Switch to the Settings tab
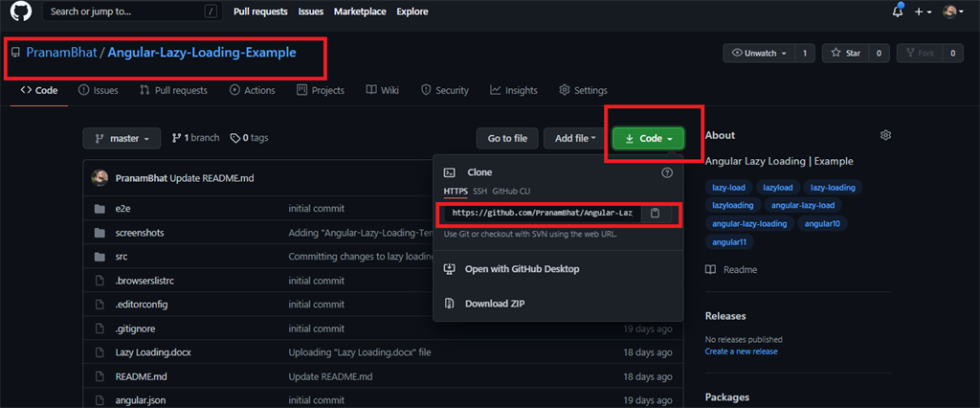 (x=583, y=90)
